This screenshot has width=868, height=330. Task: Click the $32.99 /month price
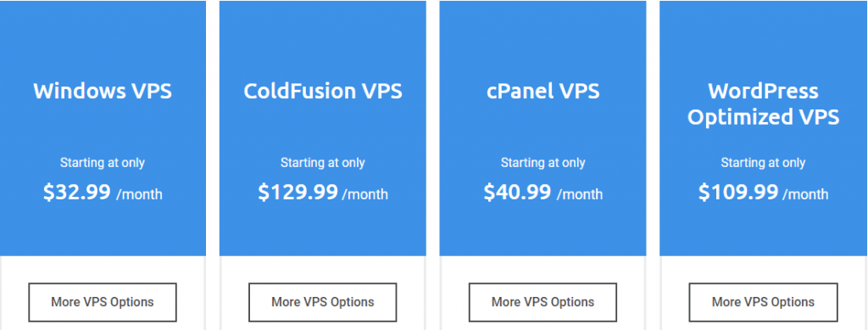point(103,192)
